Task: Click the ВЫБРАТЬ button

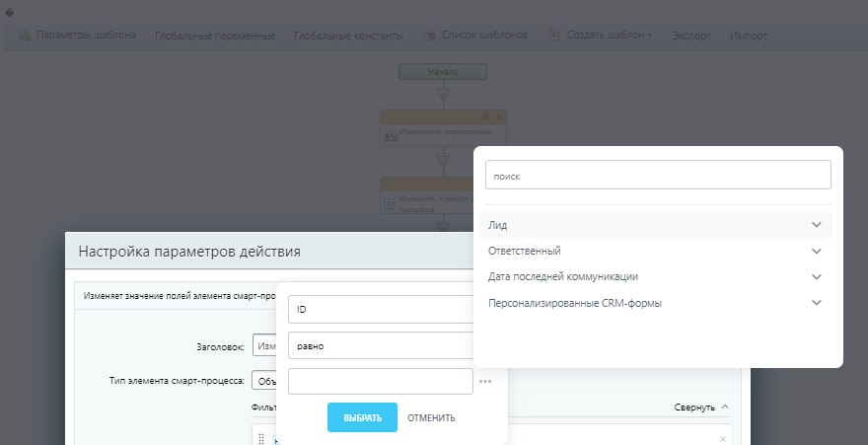Action: [363, 417]
